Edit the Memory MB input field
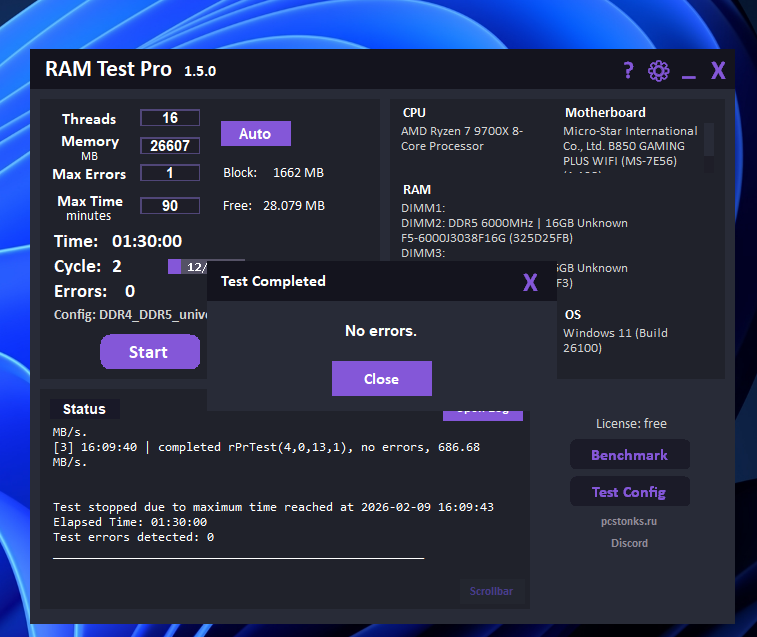Screen dimensions: 757x637 pos(170,145)
